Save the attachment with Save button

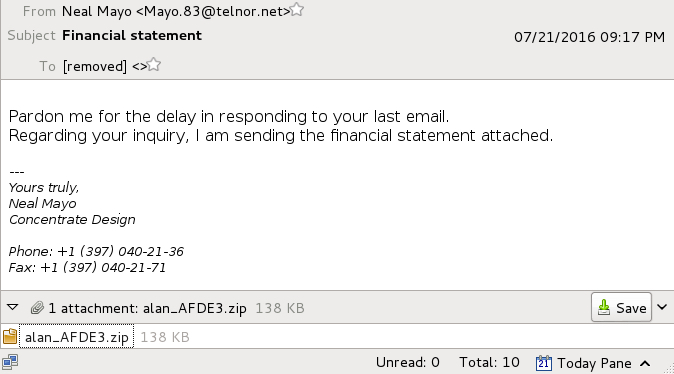point(621,307)
